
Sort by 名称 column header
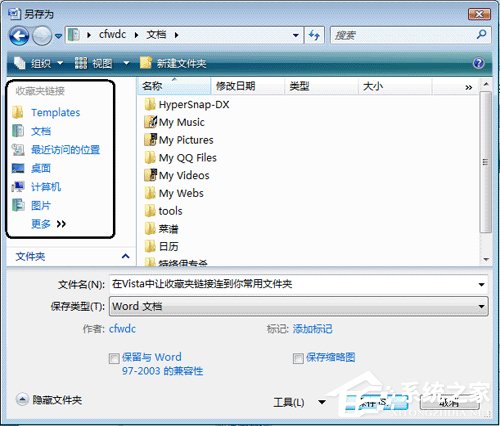[174, 86]
